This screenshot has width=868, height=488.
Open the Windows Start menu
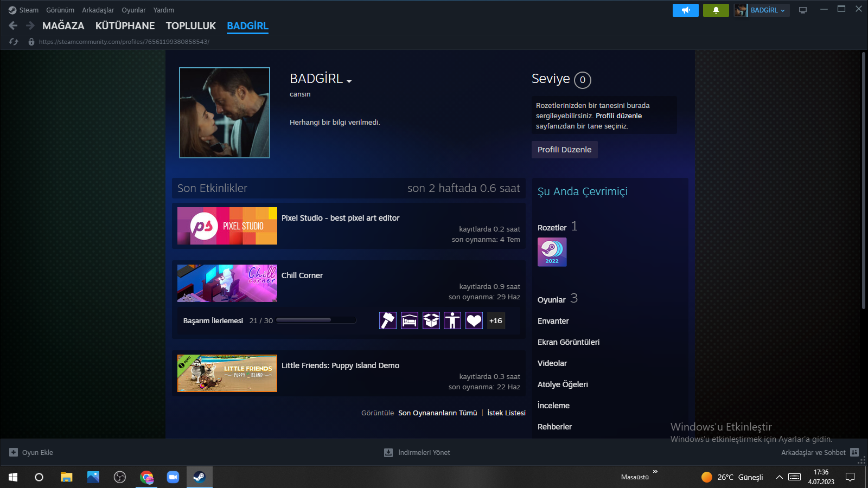(13, 477)
